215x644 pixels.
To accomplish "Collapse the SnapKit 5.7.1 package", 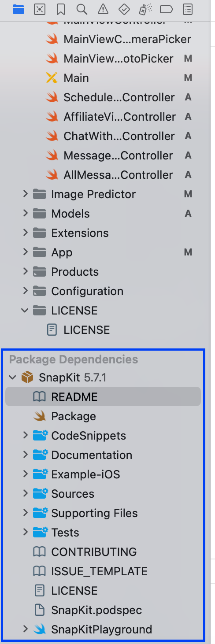I will [x=13, y=377].
